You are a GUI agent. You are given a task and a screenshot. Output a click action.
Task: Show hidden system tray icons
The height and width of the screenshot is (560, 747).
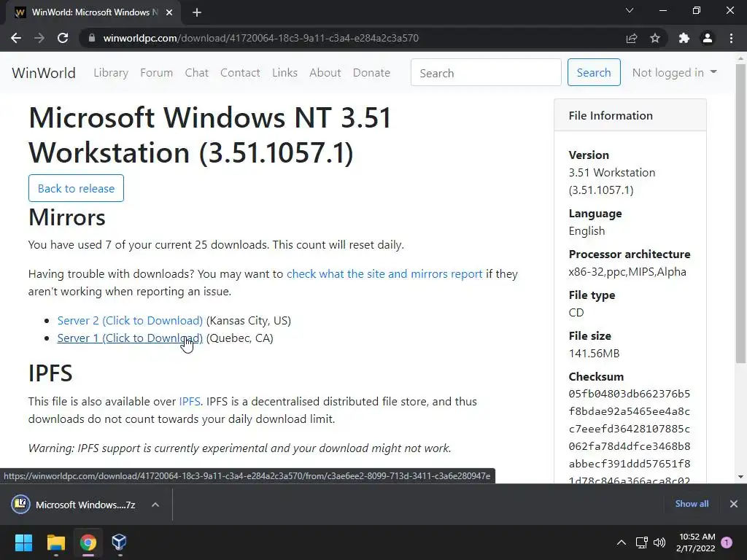tap(622, 542)
